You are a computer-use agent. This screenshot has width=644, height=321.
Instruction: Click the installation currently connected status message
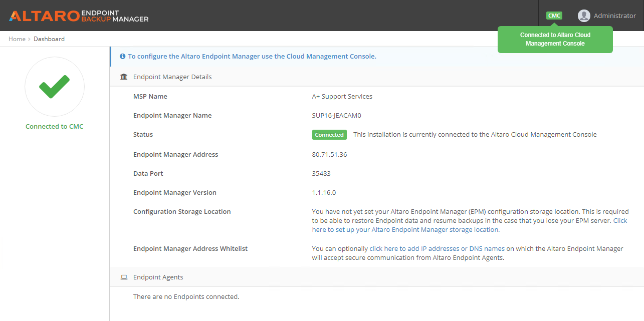[475, 134]
